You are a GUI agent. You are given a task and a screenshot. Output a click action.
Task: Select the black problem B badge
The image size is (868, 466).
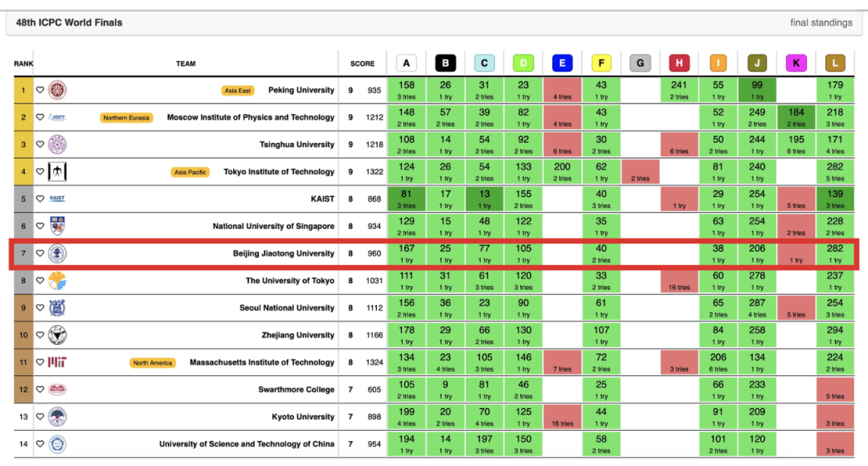(x=445, y=63)
